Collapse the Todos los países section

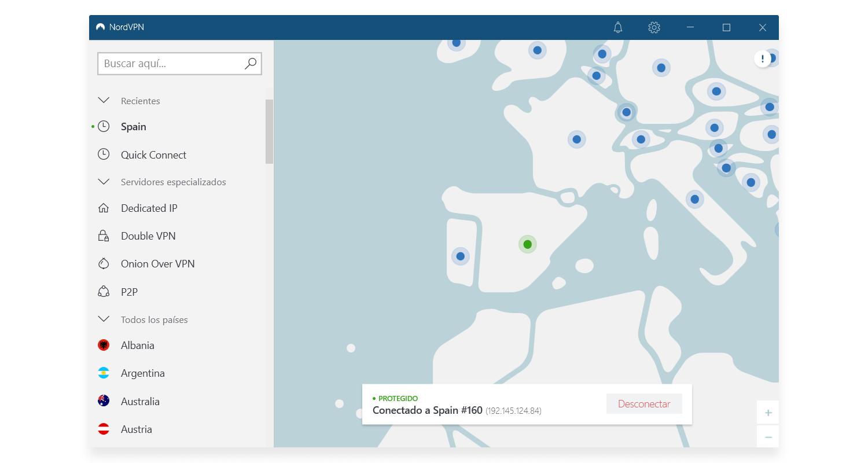[x=104, y=319]
